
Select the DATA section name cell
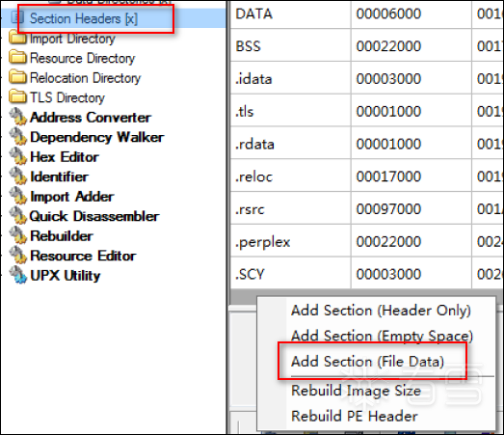[x=291, y=14]
